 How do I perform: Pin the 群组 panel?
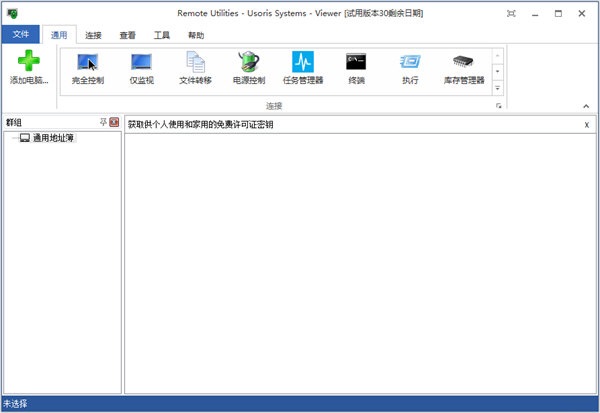tap(102, 122)
